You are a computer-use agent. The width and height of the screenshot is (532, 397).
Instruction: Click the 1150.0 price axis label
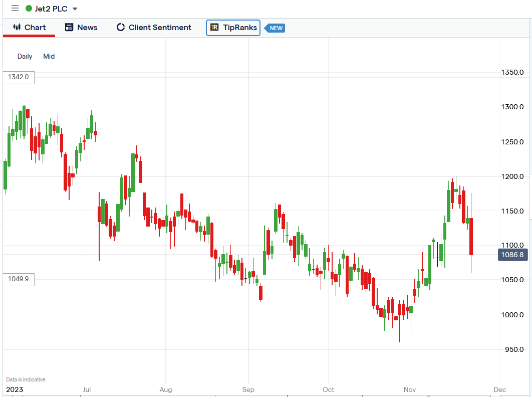(512, 211)
